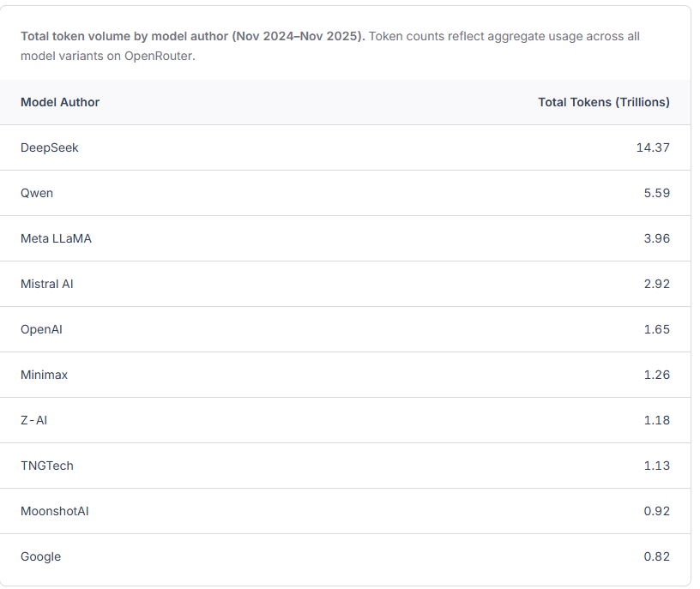Screen dimensions: 700x589
Task: Select the Qwen author cell
Action: click(37, 193)
